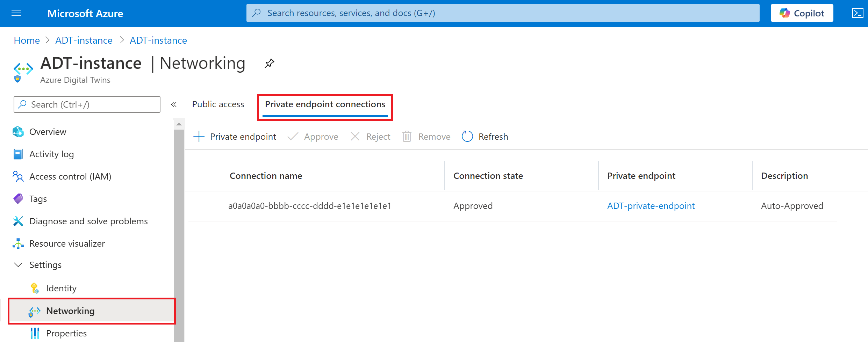Open Tags from the sidebar icon

(18, 199)
